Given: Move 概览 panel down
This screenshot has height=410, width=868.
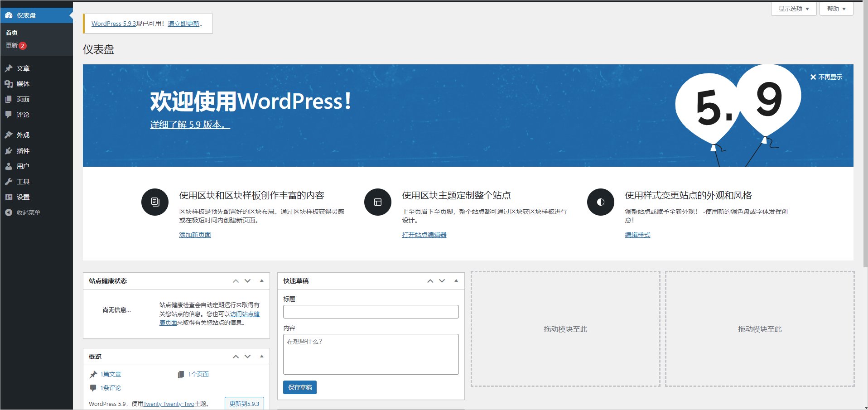Looking at the screenshot, I should point(248,357).
